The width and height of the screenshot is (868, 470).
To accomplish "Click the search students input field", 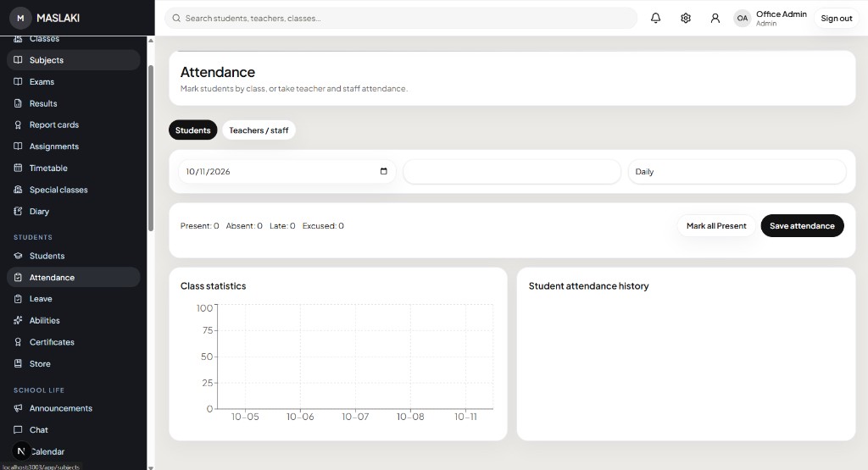I will [401, 19].
